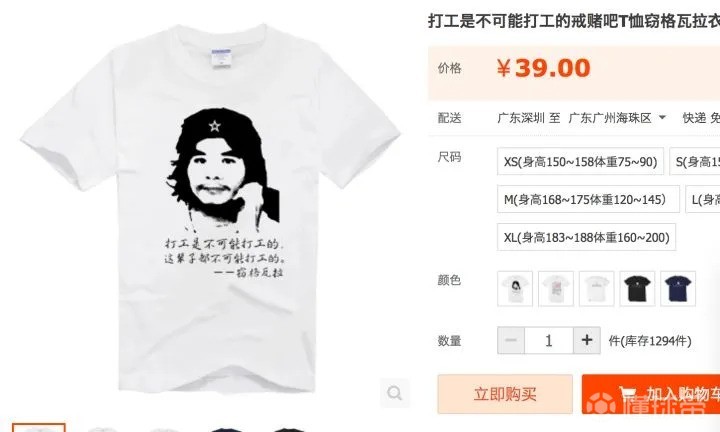This screenshot has height=432, width=720.
Task: Select size XL(身高183~188体重160~200)
Action: click(586, 237)
